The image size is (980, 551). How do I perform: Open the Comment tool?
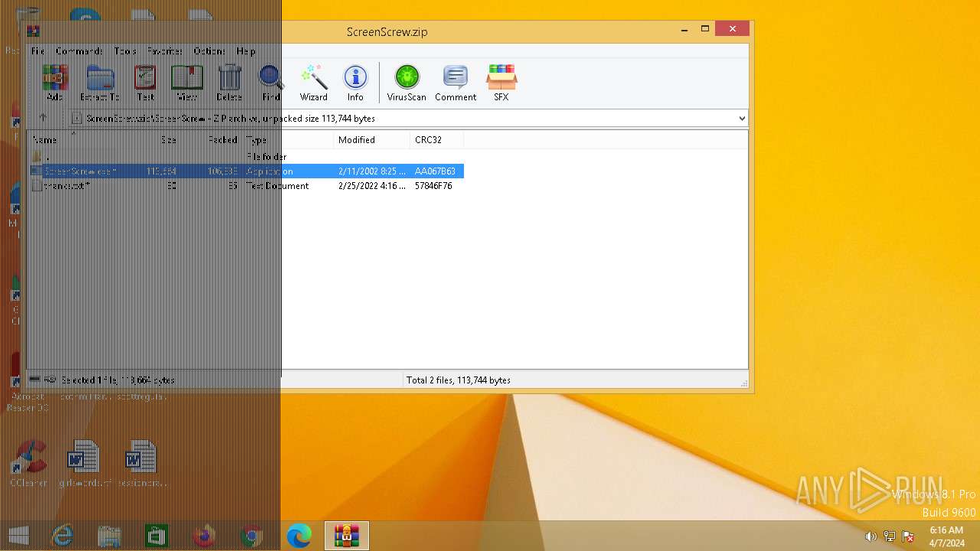coord(456,83)
